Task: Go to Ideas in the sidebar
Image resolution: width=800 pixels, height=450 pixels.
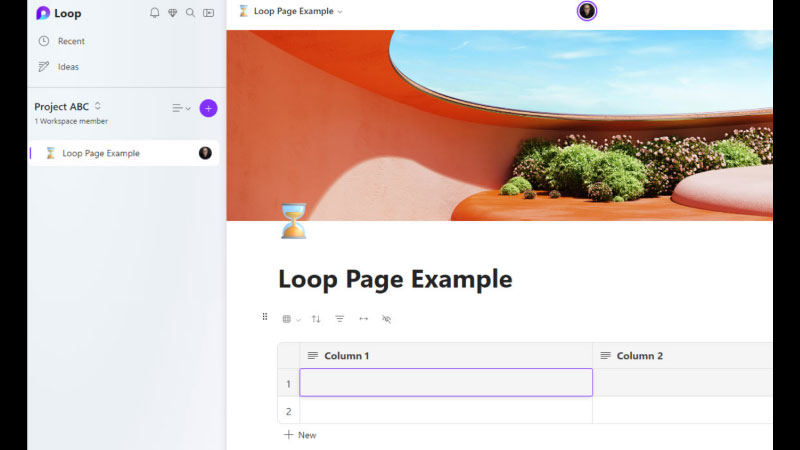Action: tap(67, 67)
